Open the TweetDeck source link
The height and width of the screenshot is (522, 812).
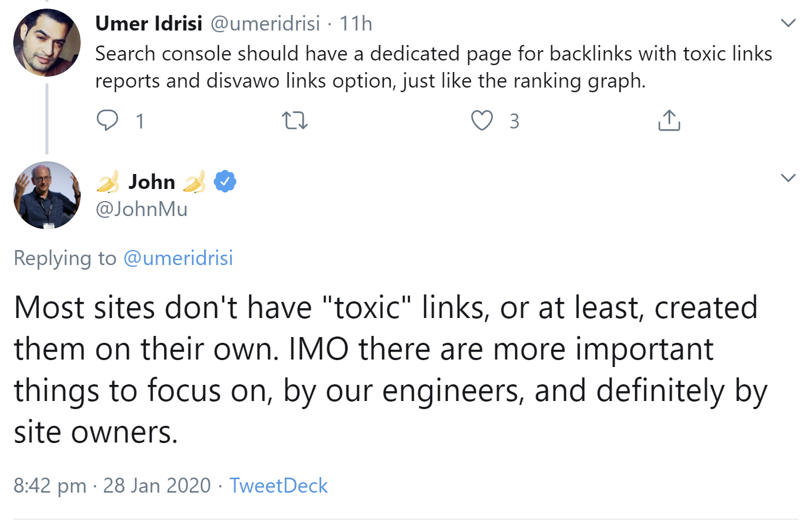pyautogui.click(x=278, y=486)
